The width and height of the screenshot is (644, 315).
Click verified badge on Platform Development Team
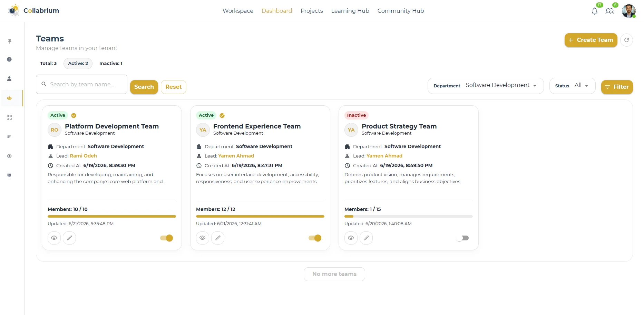[x=74, y=115]
